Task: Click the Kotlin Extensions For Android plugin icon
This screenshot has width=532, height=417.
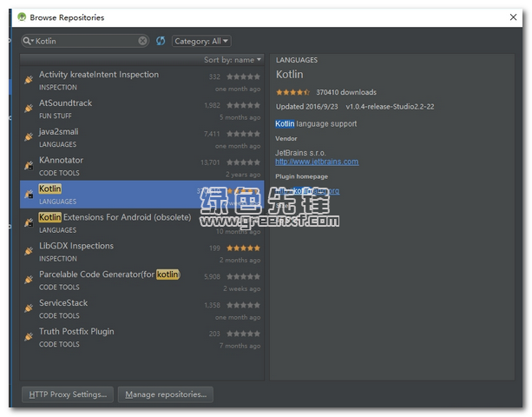Action: 29,222
